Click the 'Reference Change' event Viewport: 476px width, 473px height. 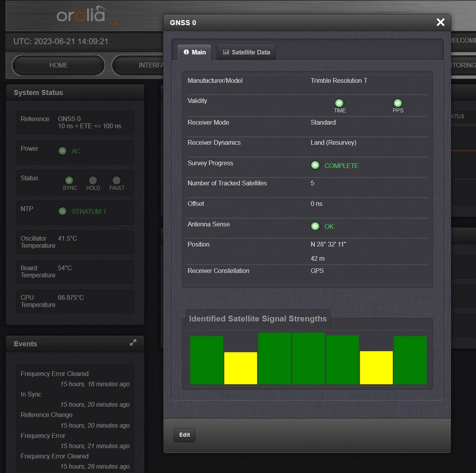click(x=46, y=415)
